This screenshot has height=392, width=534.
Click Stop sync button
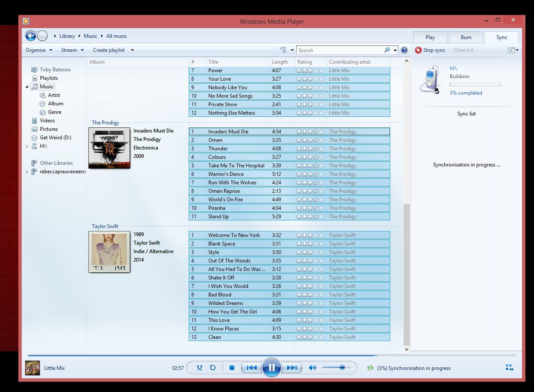click(x=430, y=50)
